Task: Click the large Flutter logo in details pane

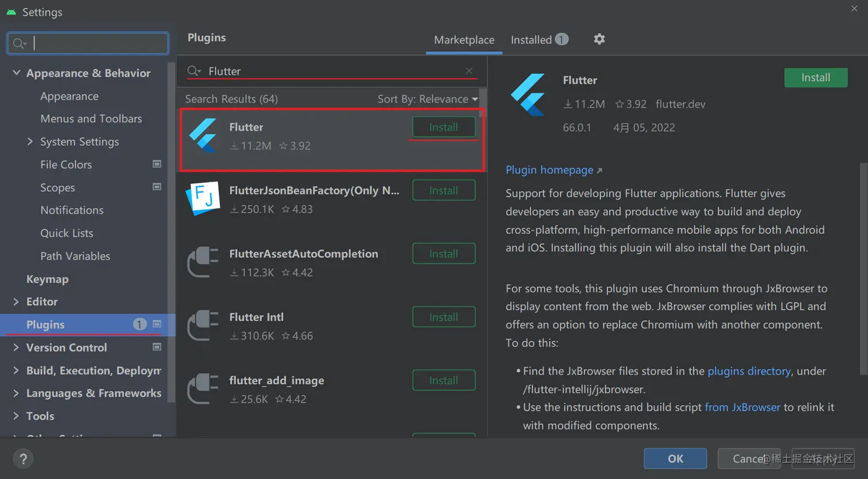Action: click(x=528, y=95)
